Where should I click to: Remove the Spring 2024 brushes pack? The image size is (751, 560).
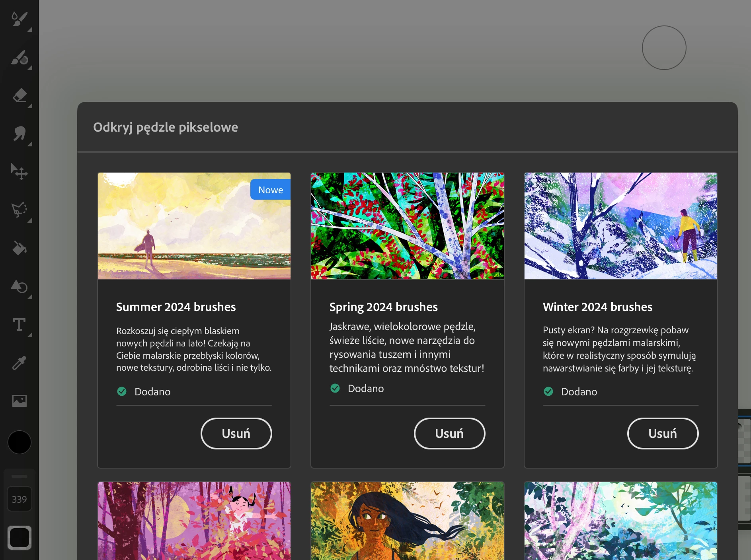click(450, 434)
